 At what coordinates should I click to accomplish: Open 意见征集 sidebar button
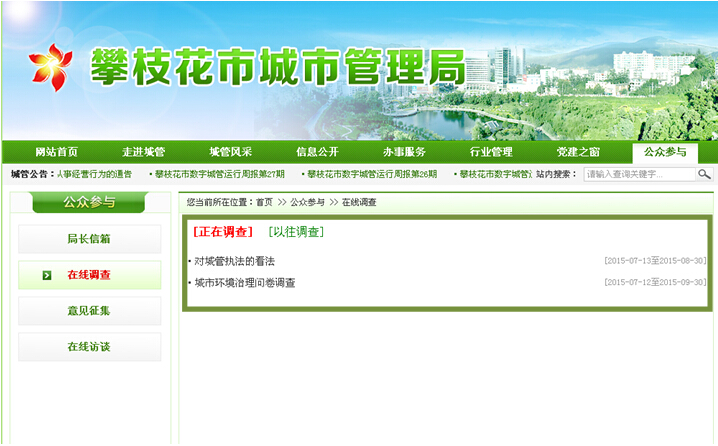(89, 311)
